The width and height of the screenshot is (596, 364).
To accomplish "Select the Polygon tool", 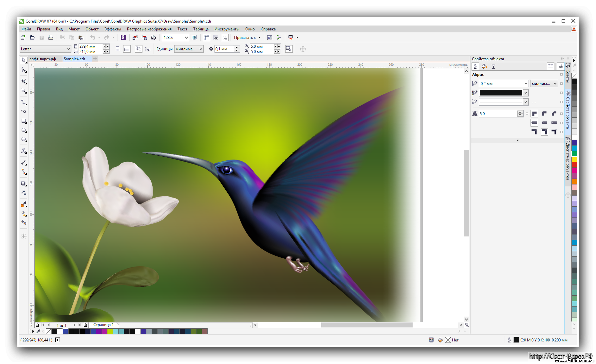I will coord(24,140).
